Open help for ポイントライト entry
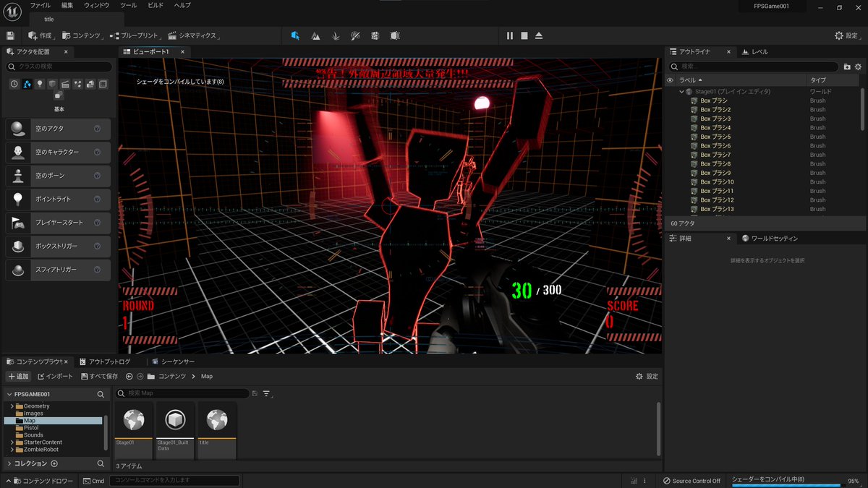Image resolution: width=868 pixels, height=488 pixels. coord(97,199)
